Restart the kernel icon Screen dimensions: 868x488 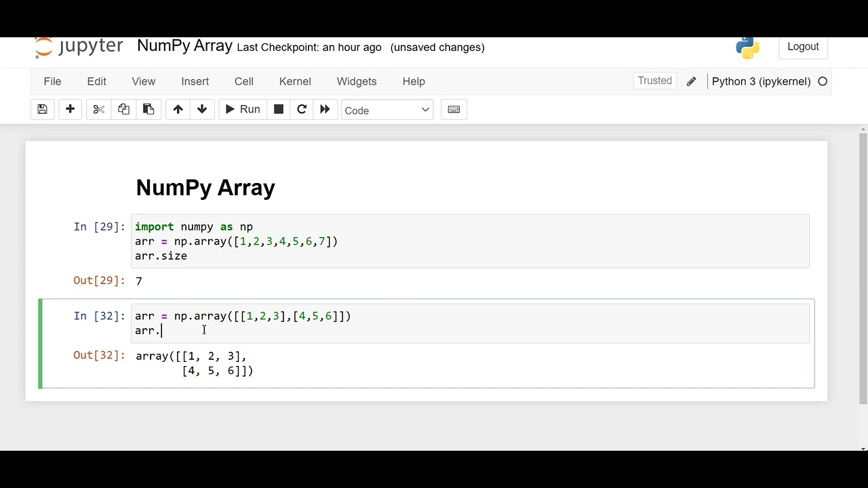tap(302, 110)
